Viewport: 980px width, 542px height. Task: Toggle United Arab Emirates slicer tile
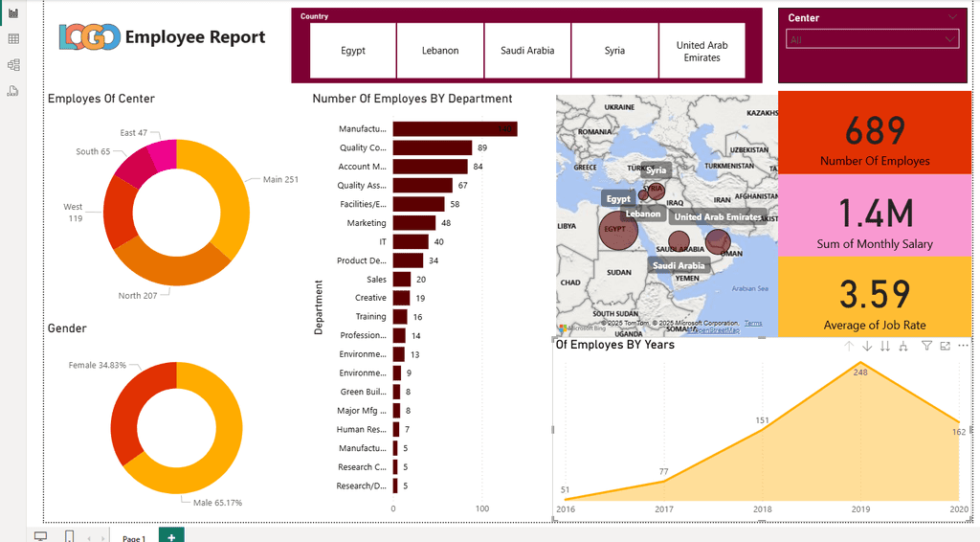702,51
